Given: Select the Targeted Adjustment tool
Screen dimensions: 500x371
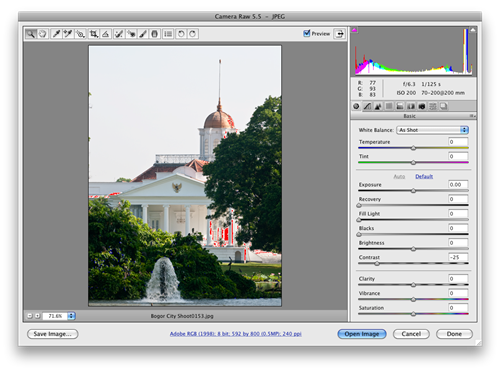Looking at the screenshot, I should point(80,34).
